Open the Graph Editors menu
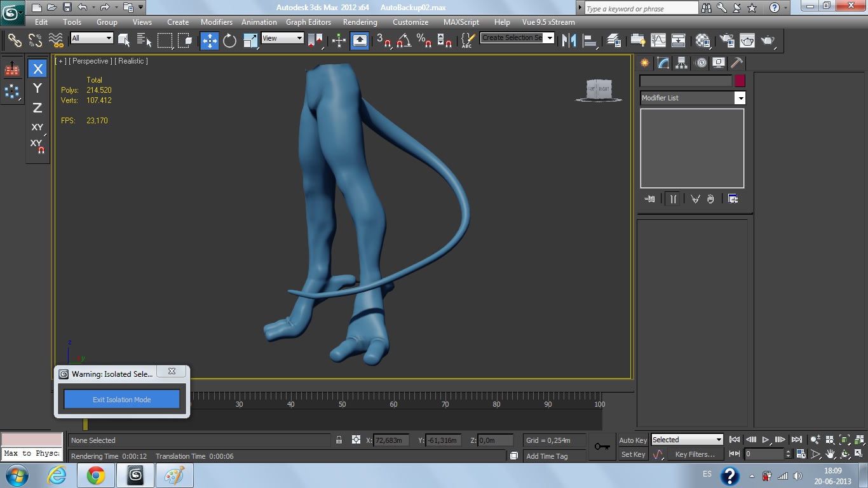 click(x=308, y=22)
